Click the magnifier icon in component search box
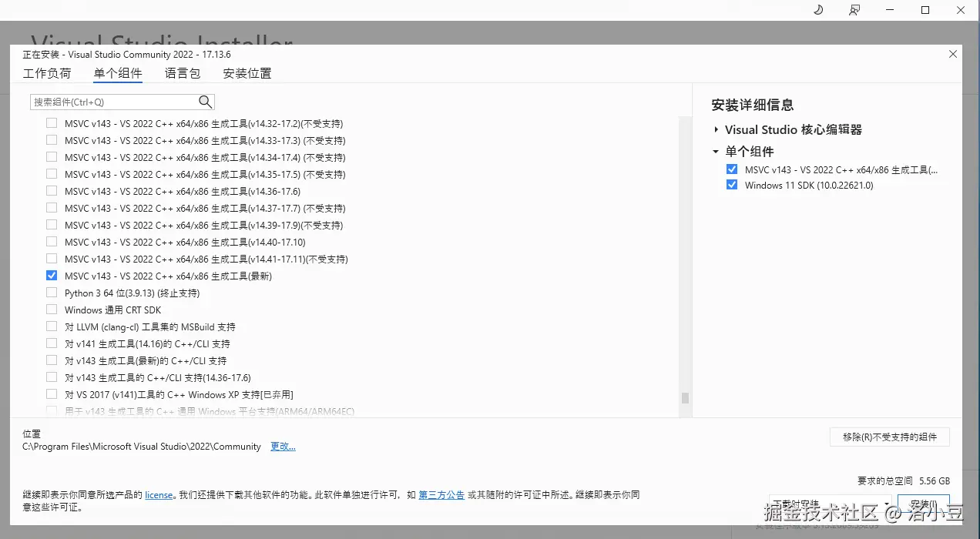The image size is (980, 539). [x=204, y=101]
